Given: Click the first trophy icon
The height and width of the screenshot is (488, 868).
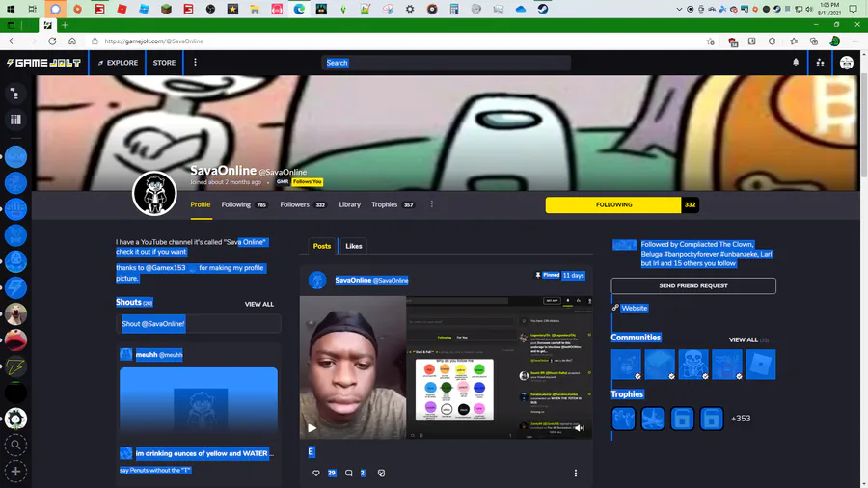Looking at the screenshot, I should coord(623,419).
